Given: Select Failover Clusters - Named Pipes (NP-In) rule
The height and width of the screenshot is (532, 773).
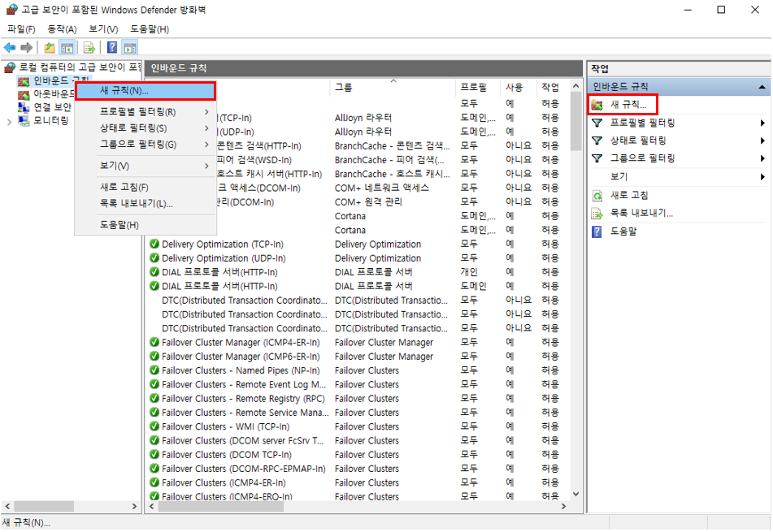Looking at the screenshot, I should pyautogui.click(x=241, y=370).
